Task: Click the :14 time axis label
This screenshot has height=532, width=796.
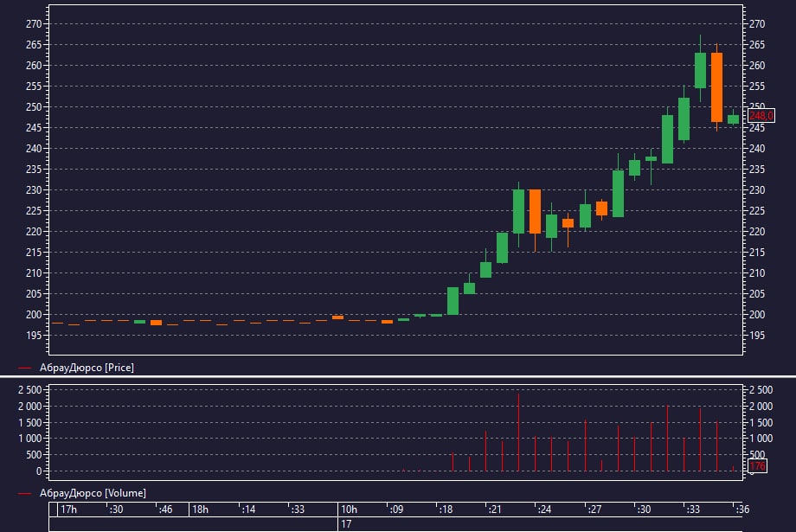Action: tap(247, 510)
